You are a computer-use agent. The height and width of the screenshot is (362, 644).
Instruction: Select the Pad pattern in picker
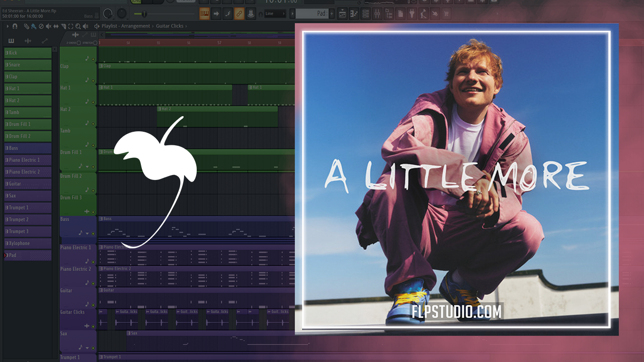28,255
